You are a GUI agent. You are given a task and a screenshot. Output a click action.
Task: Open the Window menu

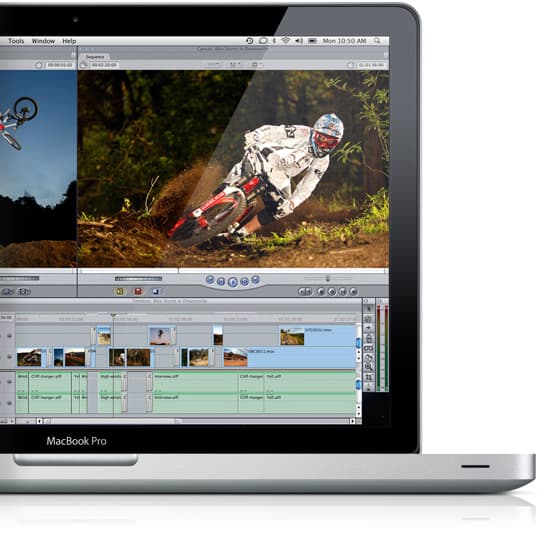[43, 41]
